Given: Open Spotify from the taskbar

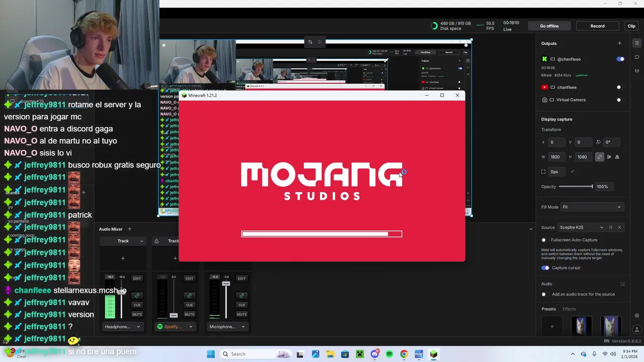Looking at the screenshot, I should point(389,354).
